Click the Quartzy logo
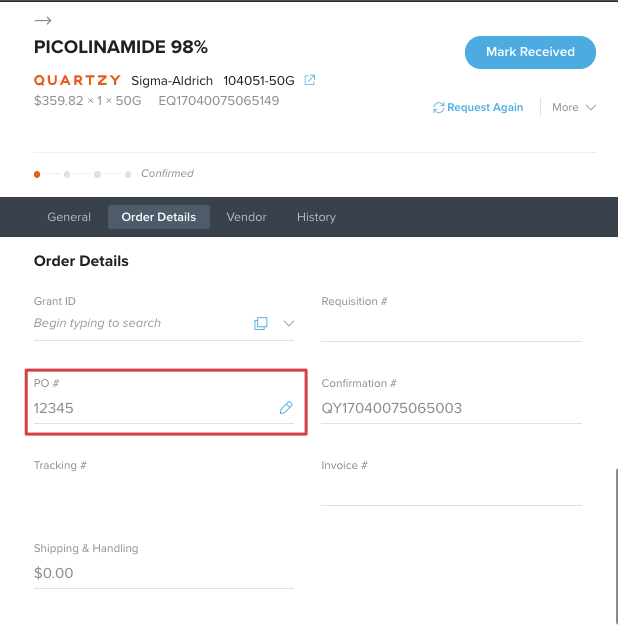 point(77,80)
